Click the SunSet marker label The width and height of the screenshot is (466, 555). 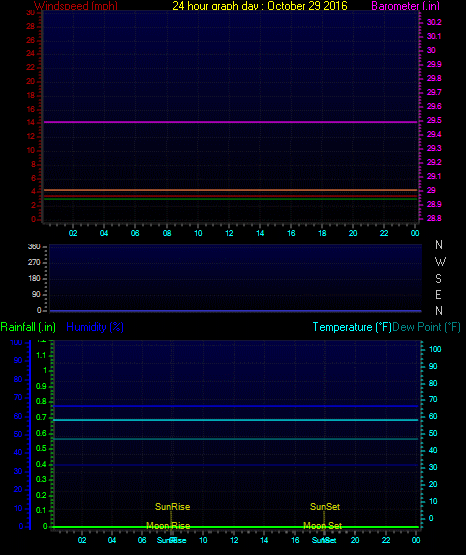[325, 507]
